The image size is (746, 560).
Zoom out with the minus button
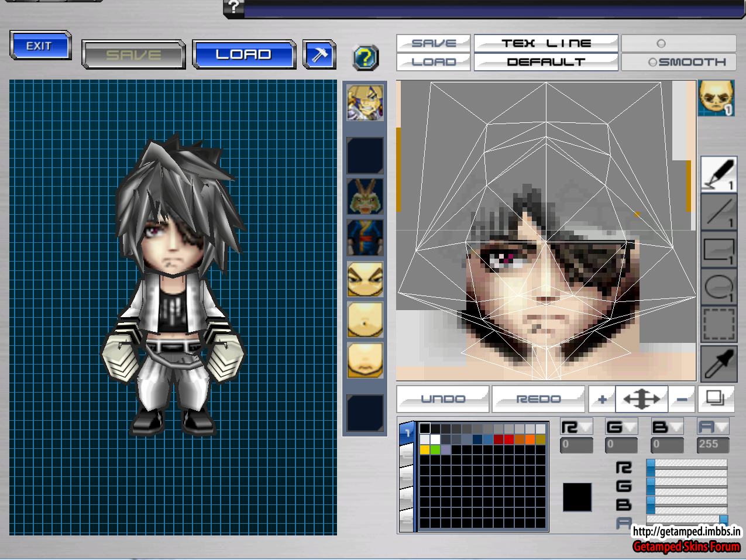coord(682,399)
